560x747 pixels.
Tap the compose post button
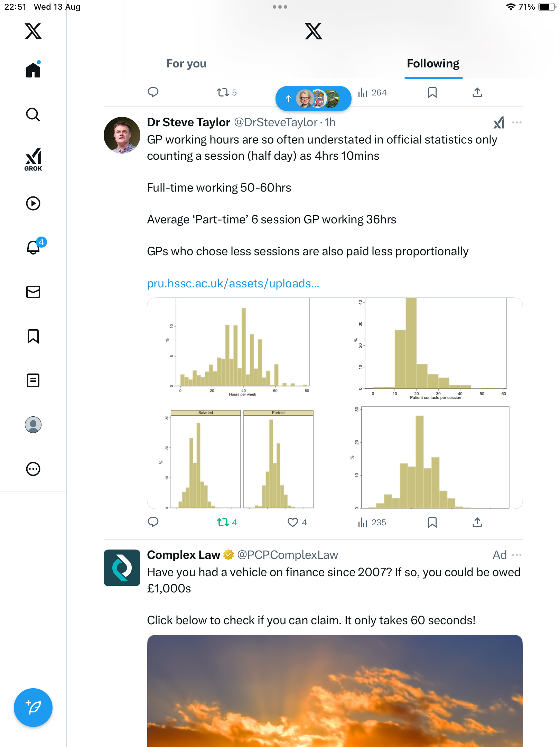tap(33, 707)
